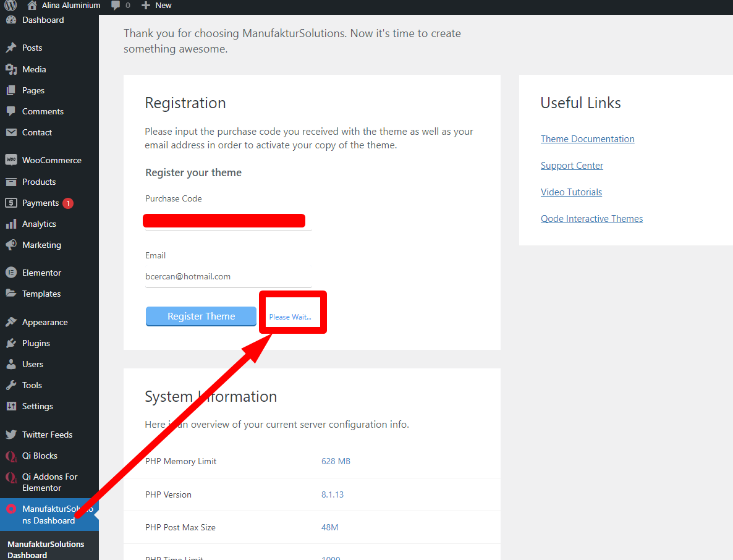Click the PHP Memory Limit label
733x560 pixels.
tap(181, 461)
